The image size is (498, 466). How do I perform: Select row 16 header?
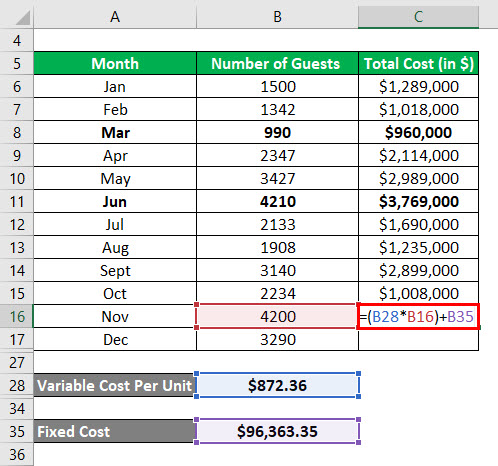[x=17, y=316]
